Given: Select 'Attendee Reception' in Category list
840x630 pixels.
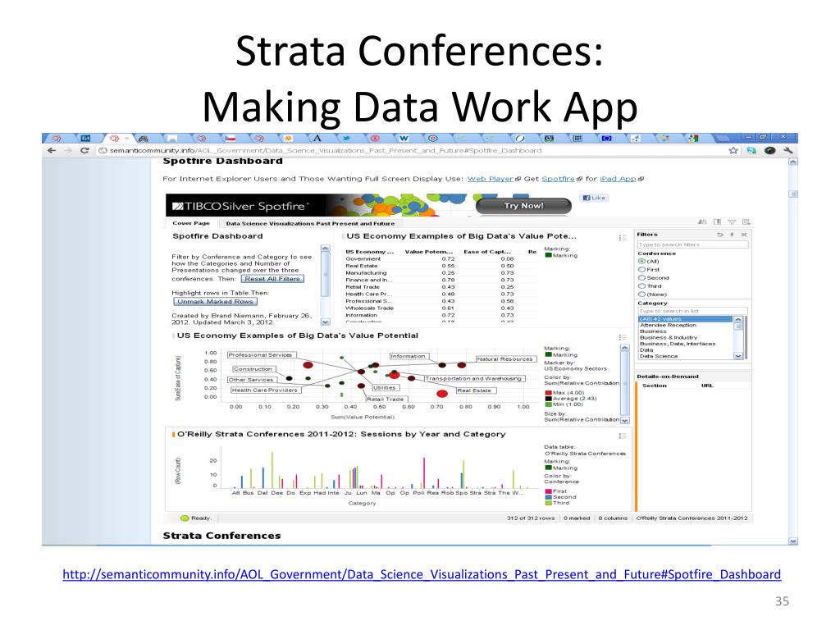Looking at the screenshot, I should click(x=668, y=325).
